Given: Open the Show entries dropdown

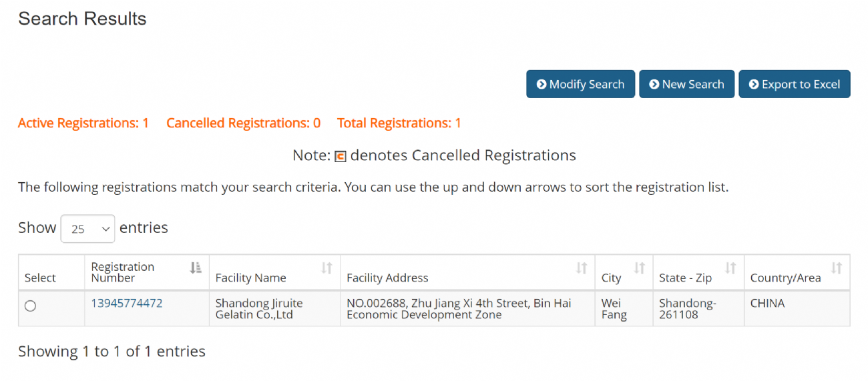Looking at the screenshot, I should click(x=87, y=229).
